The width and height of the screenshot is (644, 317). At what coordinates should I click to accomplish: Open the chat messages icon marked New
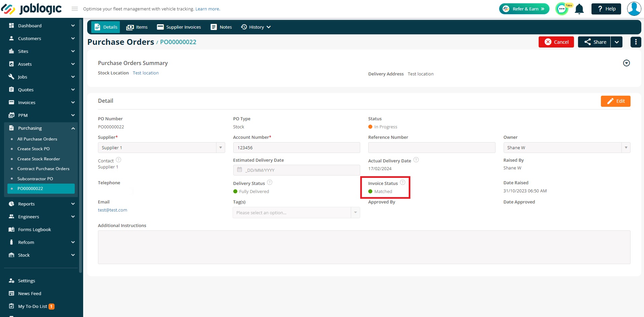click(x=562, y=9)
